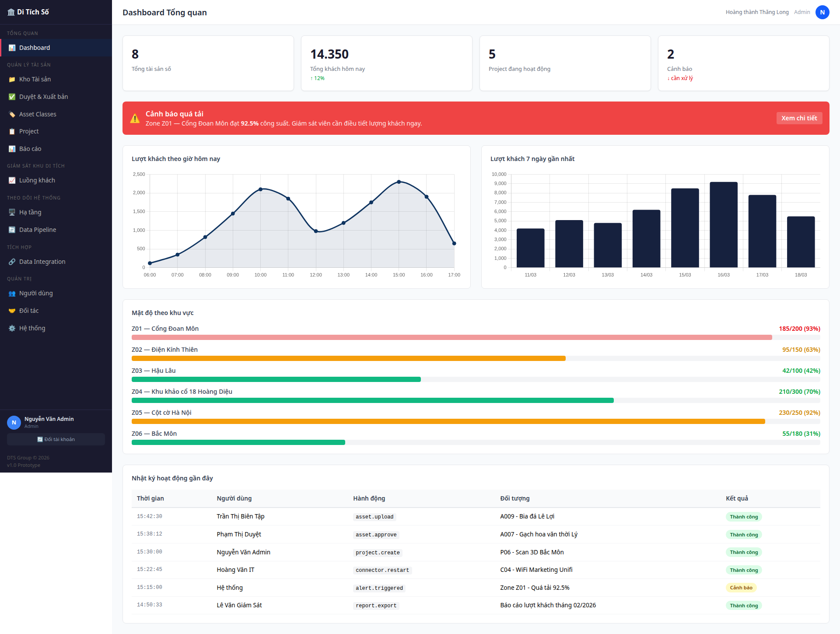Click the Luồng khách chart icon
Screen dimensions: 840x634
pyautogui.click(x=12, y=180)
